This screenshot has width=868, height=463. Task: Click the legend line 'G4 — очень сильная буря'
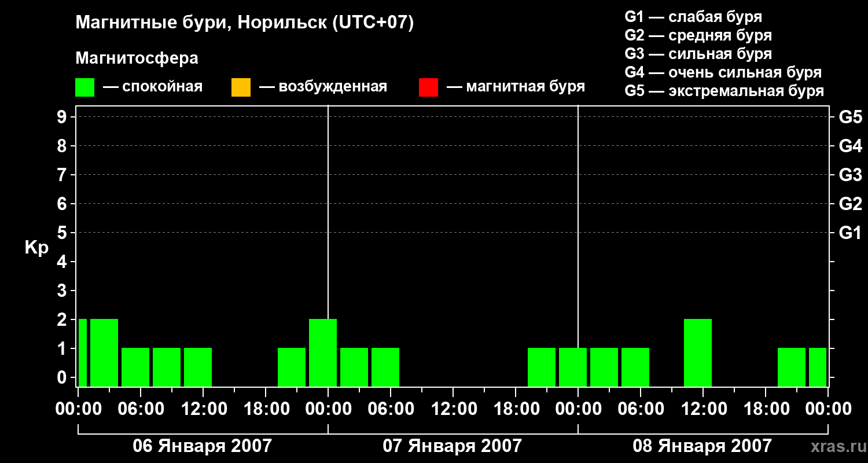click(723, 72)
